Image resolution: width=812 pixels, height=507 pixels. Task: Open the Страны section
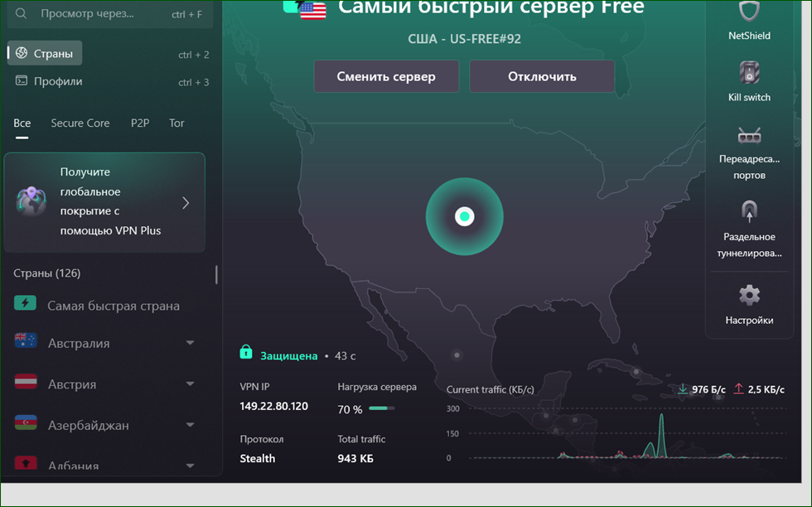(x=45, y=53)
